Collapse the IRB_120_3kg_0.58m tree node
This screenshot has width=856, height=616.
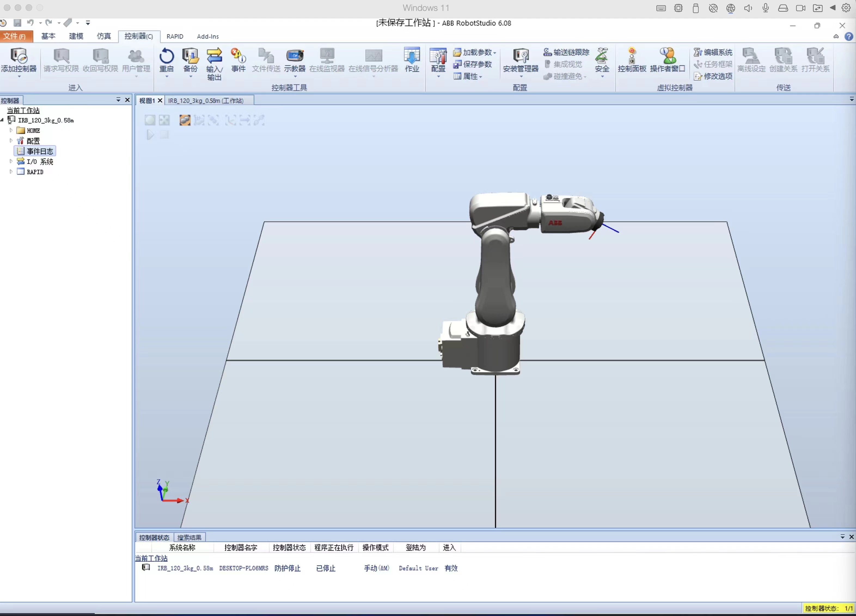click(2, 120)
